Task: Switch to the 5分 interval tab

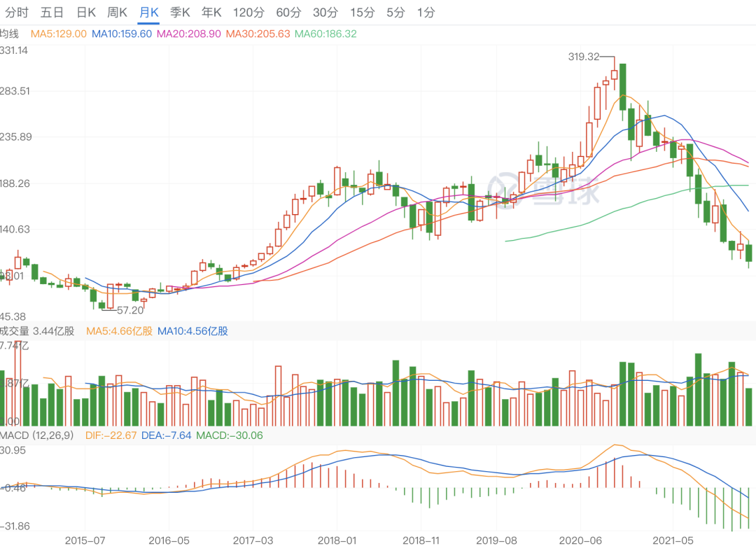Action: tap(395, 12)
